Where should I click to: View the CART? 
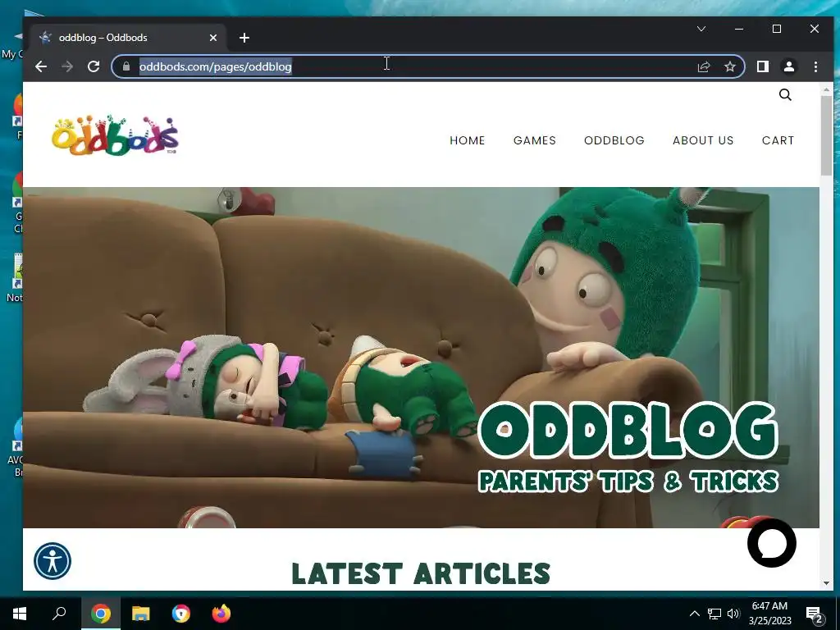pos(778,140)
